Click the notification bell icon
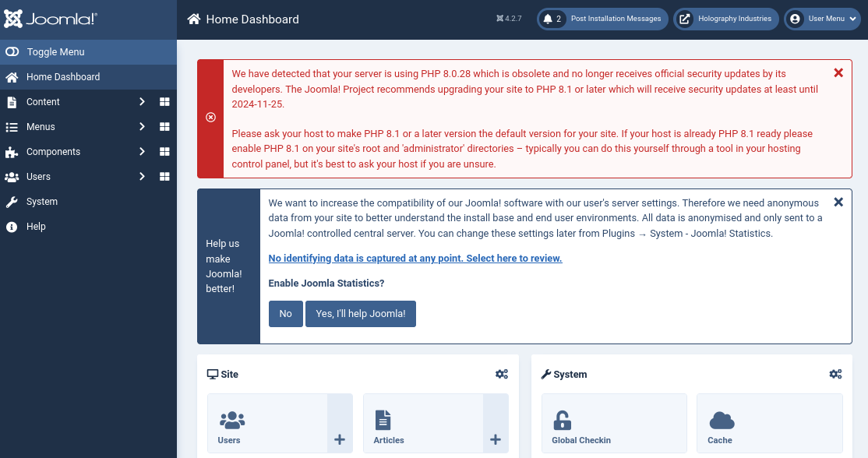The image size is (868, 458). click(x=548, y=19)
